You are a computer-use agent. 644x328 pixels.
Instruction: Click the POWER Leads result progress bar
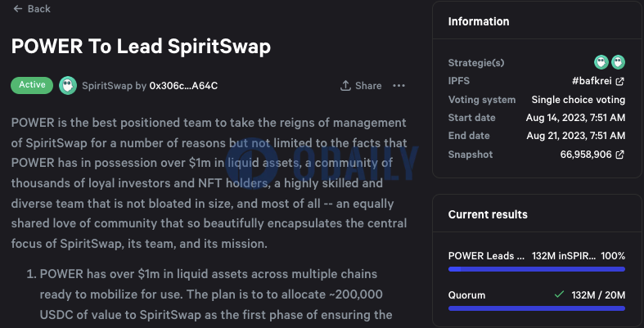coord(537,269)
